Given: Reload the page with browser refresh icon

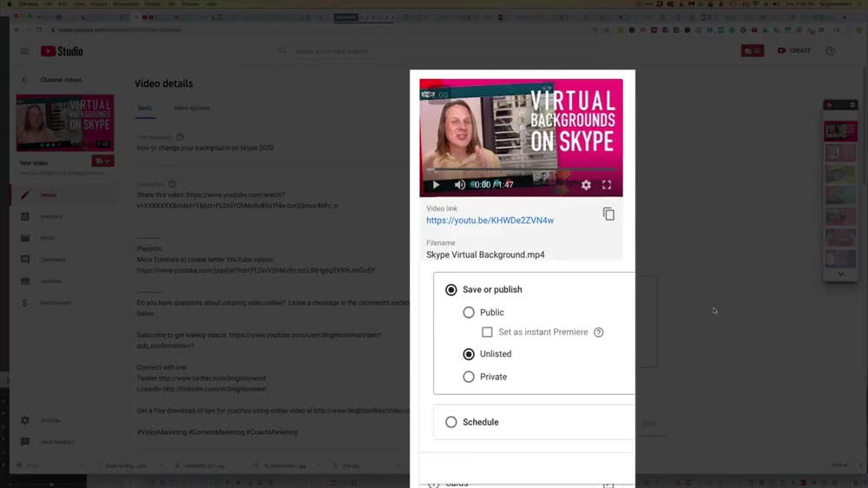Looking at the screenshot, I should point(39,30).
